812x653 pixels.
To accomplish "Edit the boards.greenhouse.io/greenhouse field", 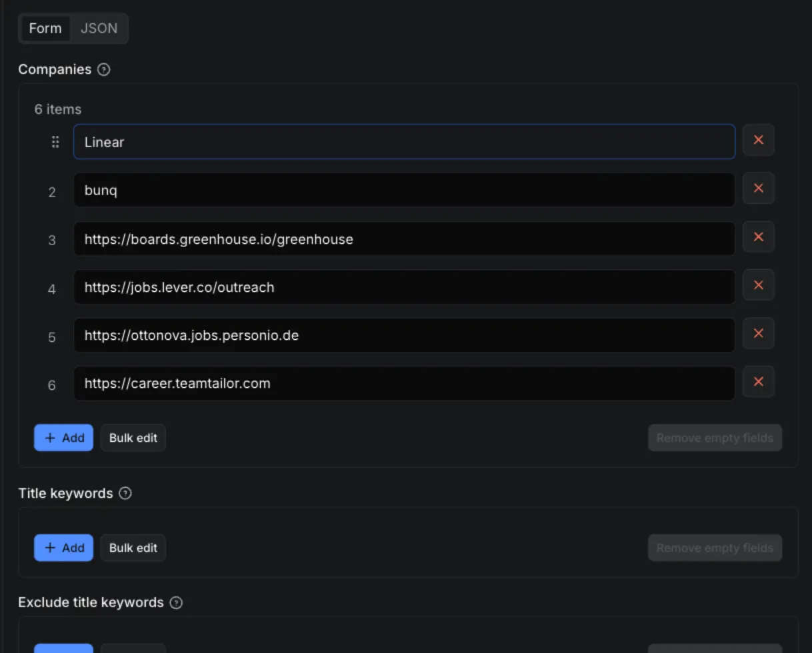I will coord(404,239).
